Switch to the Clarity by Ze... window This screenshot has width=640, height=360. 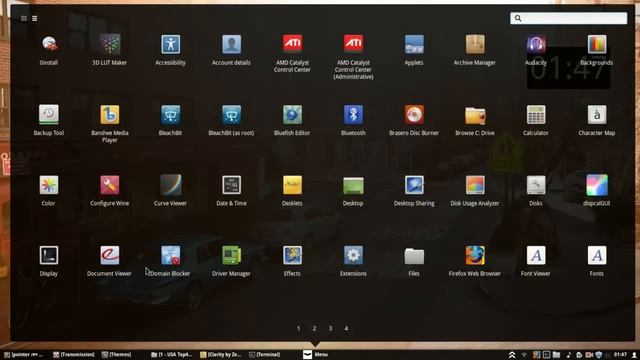[x=221, y=355]
